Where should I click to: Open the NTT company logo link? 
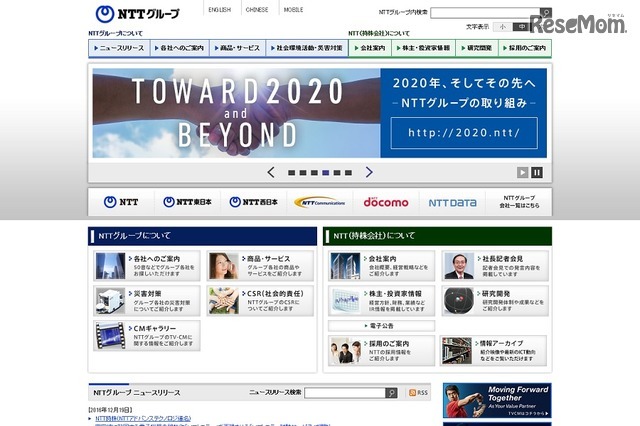(x=121, y=202)
